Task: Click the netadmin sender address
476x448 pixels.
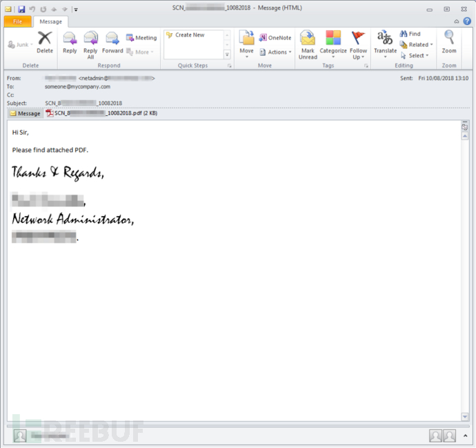Action: pos(117,79)
